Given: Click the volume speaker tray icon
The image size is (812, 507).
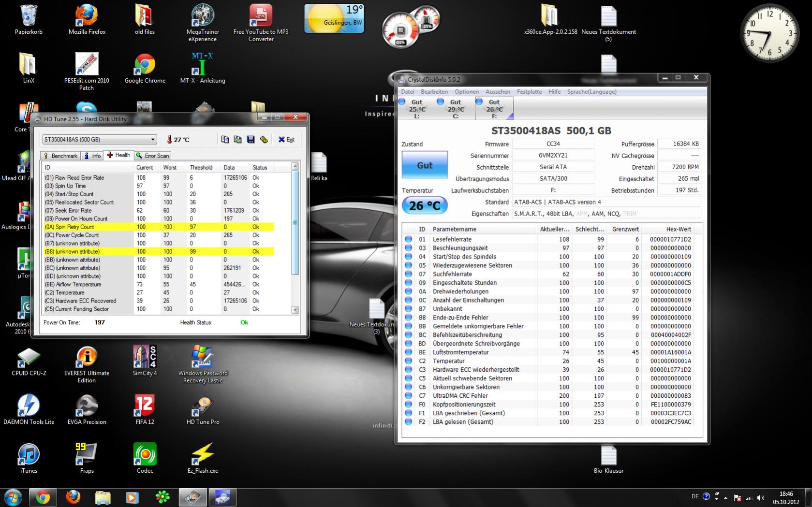Looking at the screenshot, I should click(761, 497).
